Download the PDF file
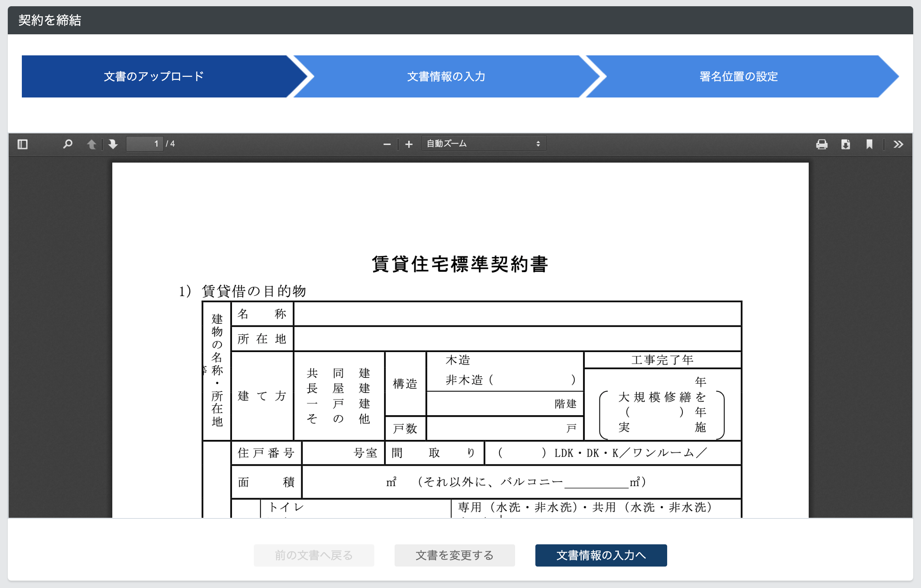Image resolution: width=921 pixels, height=588 pixels. [845, 144]
